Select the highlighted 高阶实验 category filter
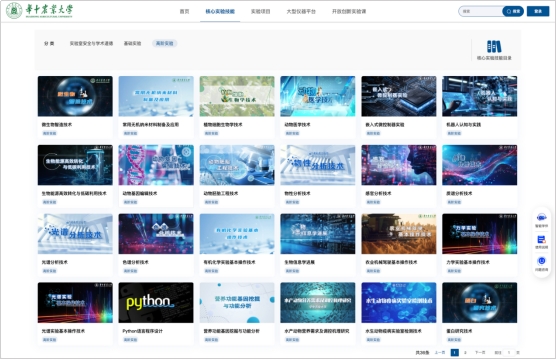Viewport: 556px width, 360px height. (165, 43)
